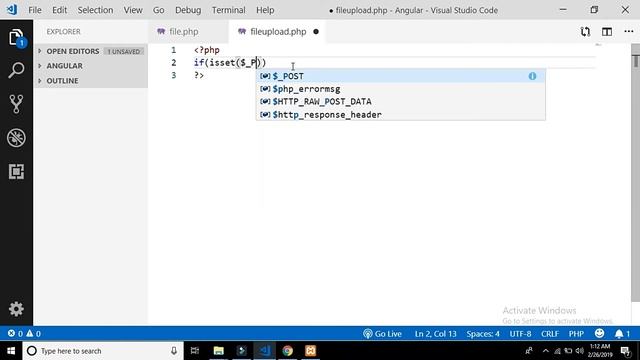Open Windows Action Center notifications
This screenshot has height=360, width=640.
coord(625,351)
